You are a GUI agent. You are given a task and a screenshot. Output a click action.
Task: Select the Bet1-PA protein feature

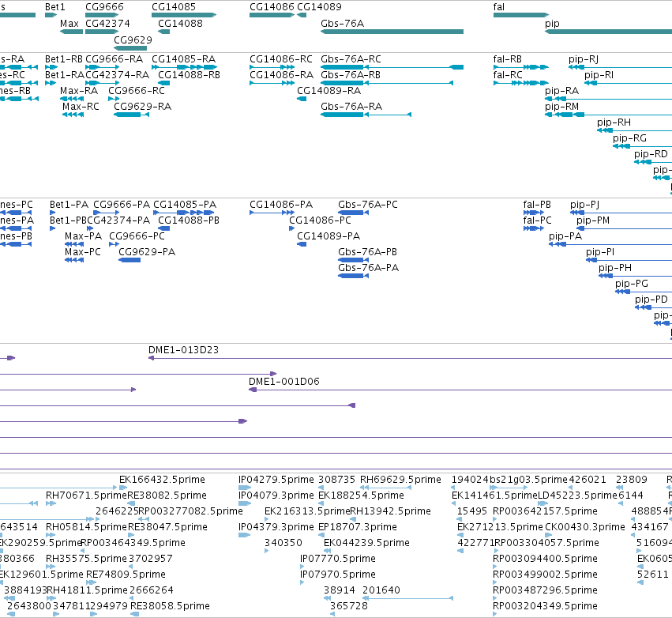[x=53, y=213]
